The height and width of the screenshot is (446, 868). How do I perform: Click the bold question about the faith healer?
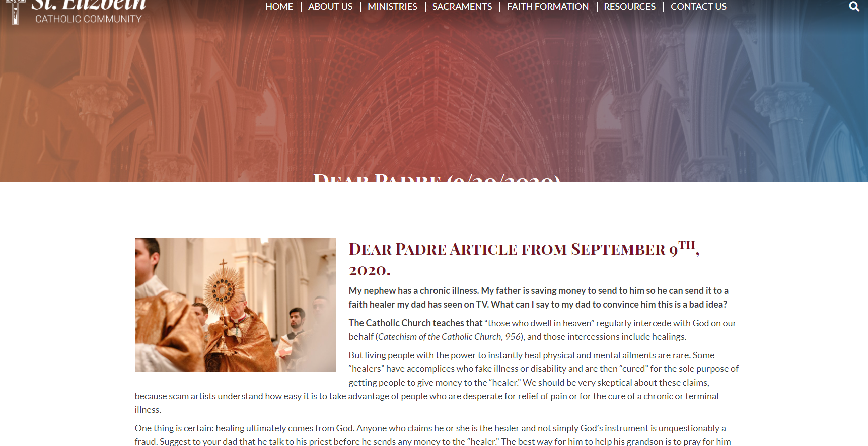pyautogui.click(x=538, y=298)
